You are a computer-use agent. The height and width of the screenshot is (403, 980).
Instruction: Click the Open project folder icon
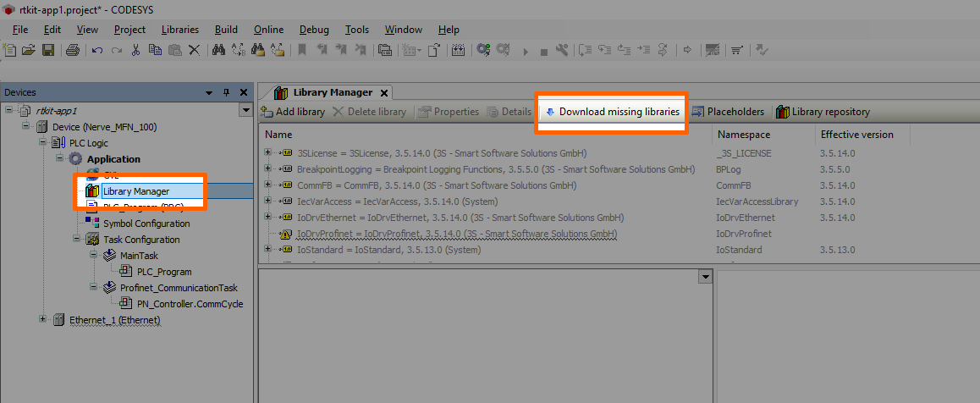(x=29, y=50)
